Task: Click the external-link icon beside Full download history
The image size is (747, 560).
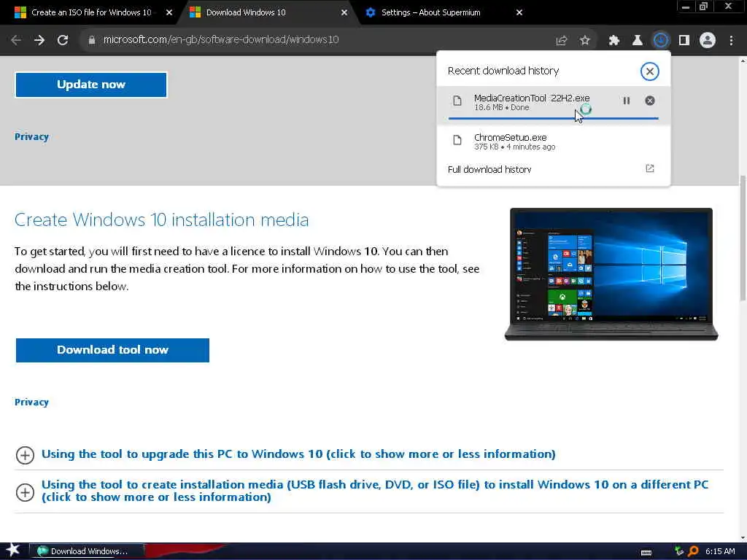Action: click(650, 168)
